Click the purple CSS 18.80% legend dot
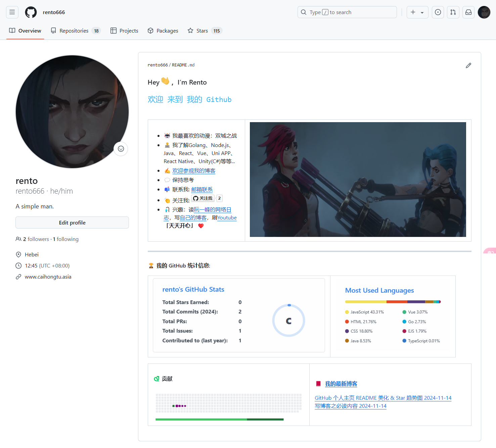This screenshot has height=448, width=496. (x=347, y=331)
